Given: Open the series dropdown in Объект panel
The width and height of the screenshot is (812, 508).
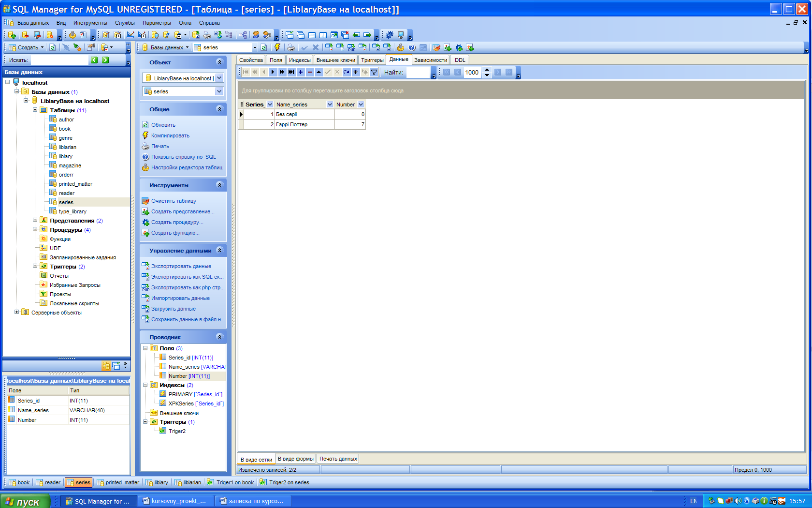Looking at the screenshot, I should [219, 91].
